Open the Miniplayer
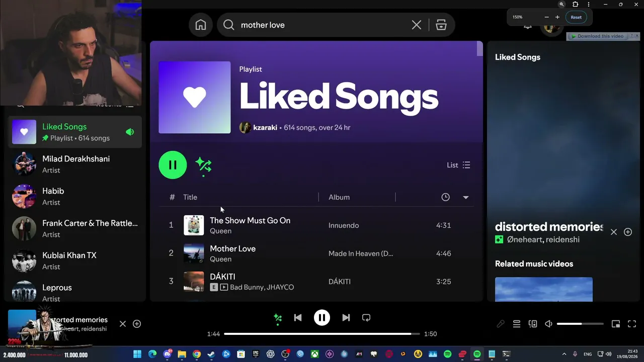This screenshot has width=644, height=362. click(x=616, y=324)
